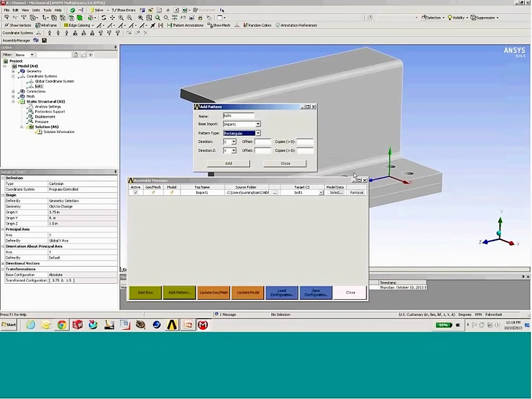
Task: Click the AssemblyManager toolbar gear icon
Action: tap(35, 40)
